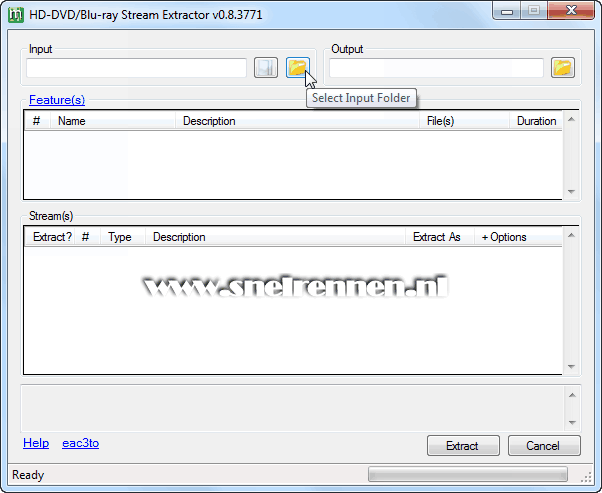Click the application icon in title bar
Viewport: 602px width, 493px height.
click(16, 15)
